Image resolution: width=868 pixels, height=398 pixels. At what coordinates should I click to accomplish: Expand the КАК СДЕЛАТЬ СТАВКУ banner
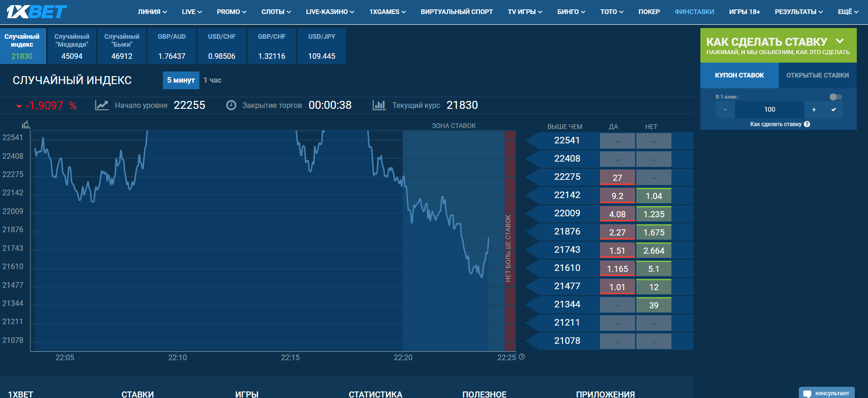click(778, 45)
